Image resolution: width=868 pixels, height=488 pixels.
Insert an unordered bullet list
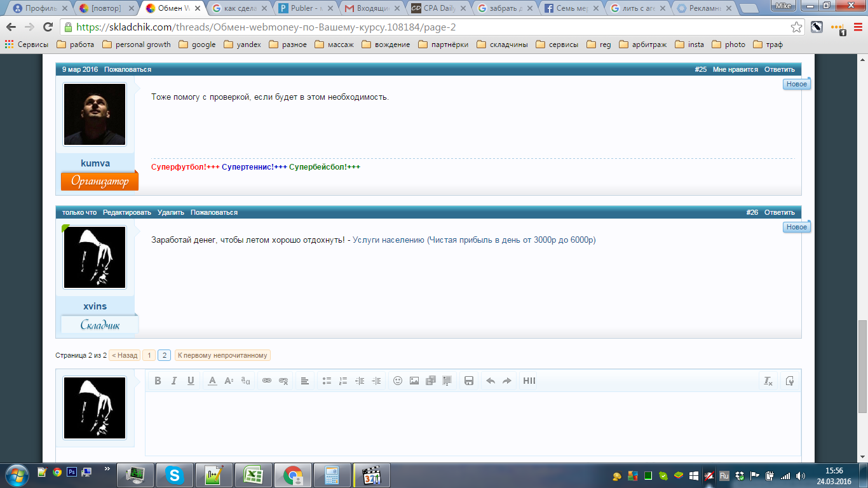[327, 381]
